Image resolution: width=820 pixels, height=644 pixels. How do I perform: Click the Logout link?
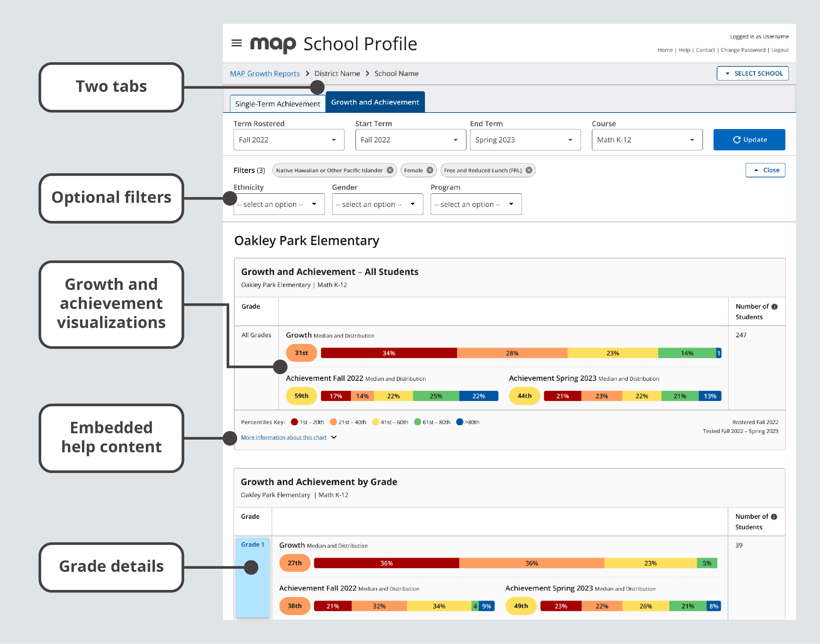(x=780, y=50)
